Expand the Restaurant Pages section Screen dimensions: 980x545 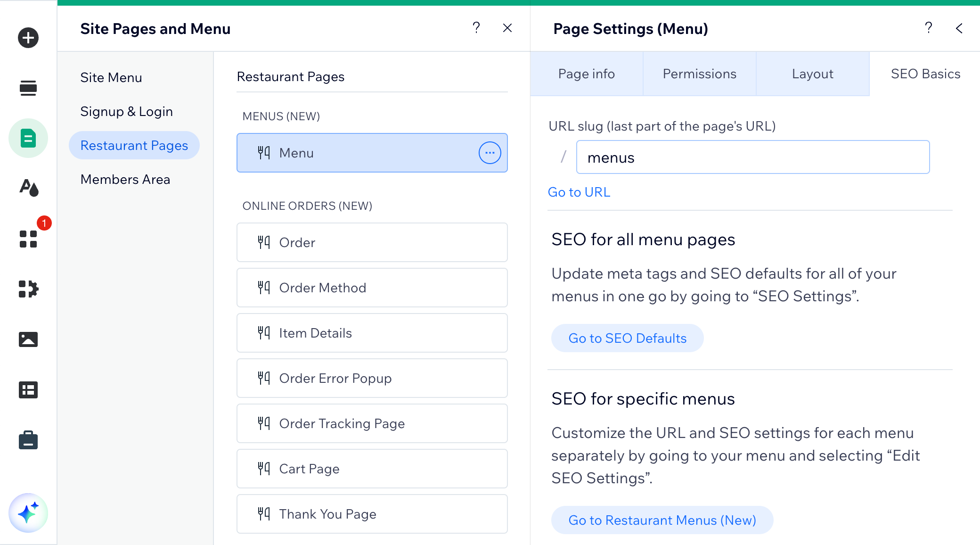coord(133,145)
